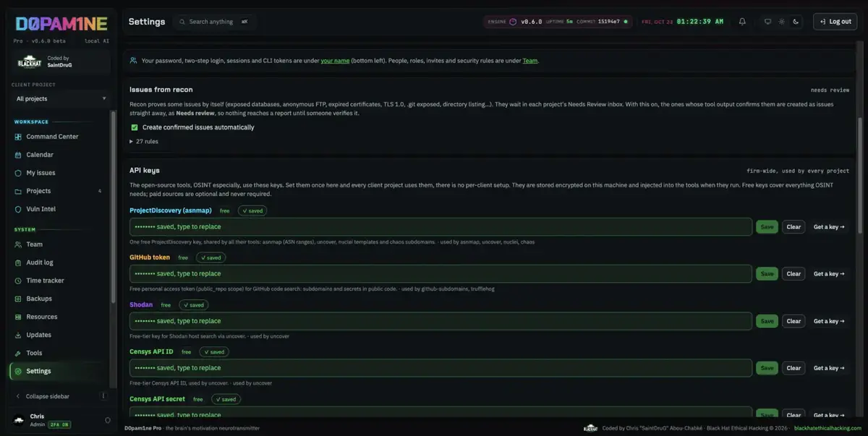
Task: Click the shield icon beside Chris
Action: [108, 420]
